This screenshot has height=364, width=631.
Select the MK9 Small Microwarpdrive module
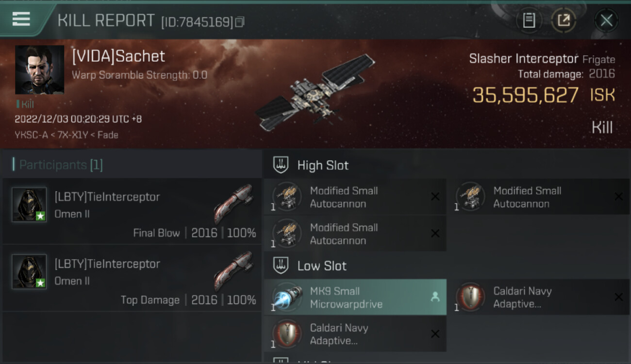point(355,297)
